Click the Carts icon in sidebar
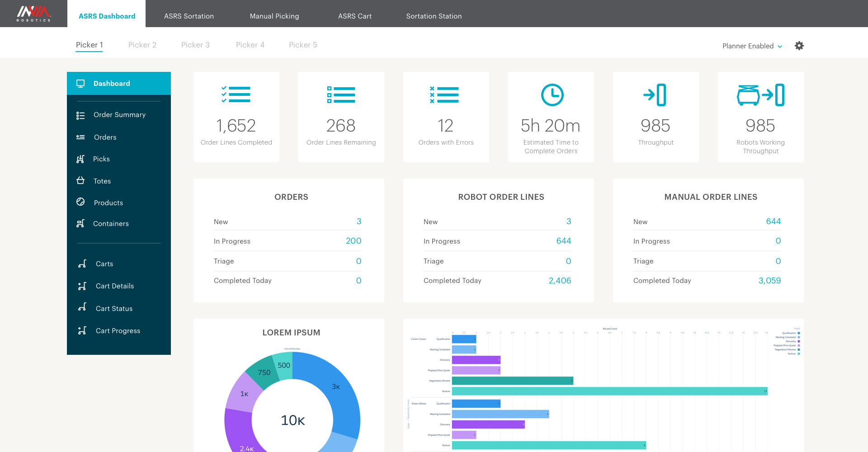Viewport: 868px width, 452px height. tap(82, 264)
